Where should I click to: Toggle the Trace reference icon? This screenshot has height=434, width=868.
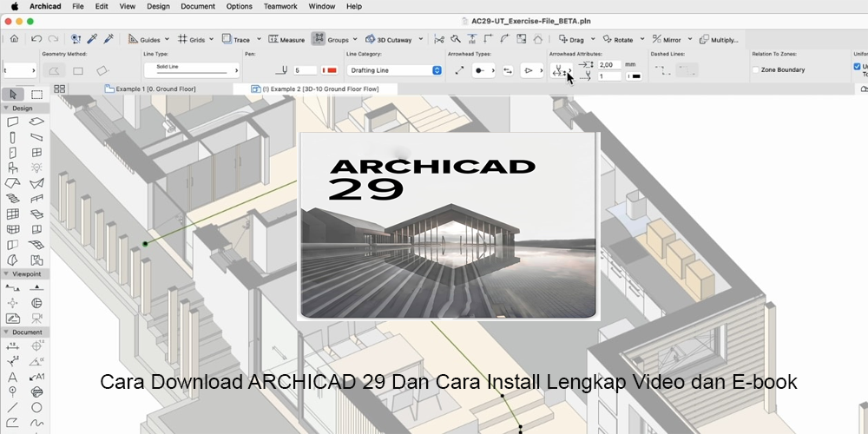coord(227,39)
